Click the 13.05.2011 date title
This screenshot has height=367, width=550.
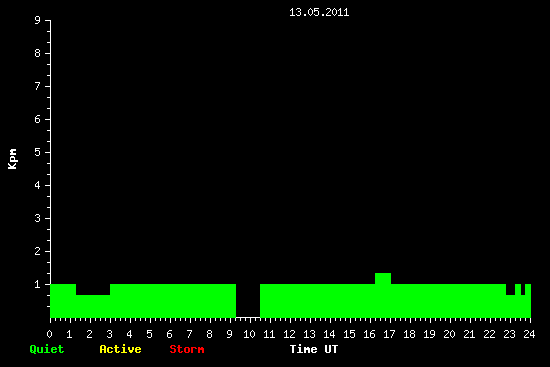point(319,13)
